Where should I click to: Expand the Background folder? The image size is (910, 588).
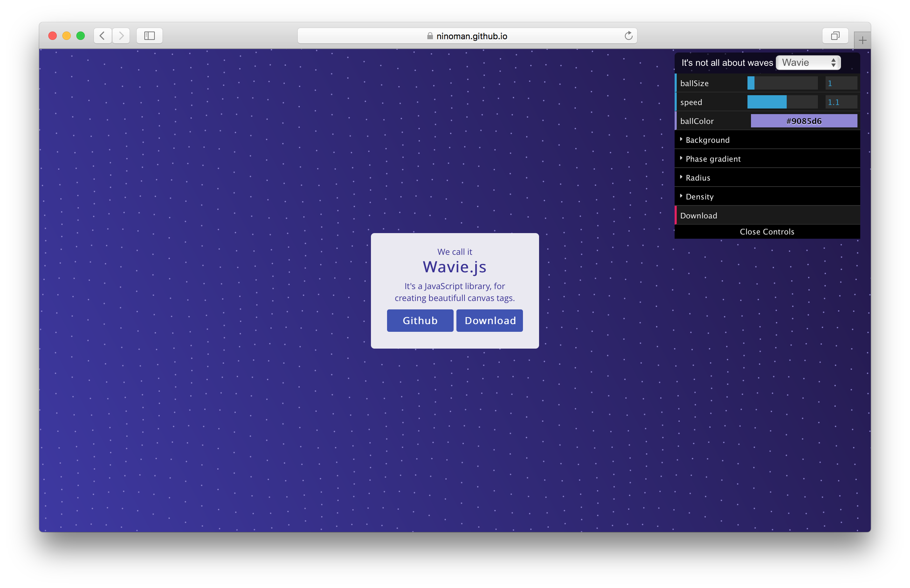[x=707, y=140]
